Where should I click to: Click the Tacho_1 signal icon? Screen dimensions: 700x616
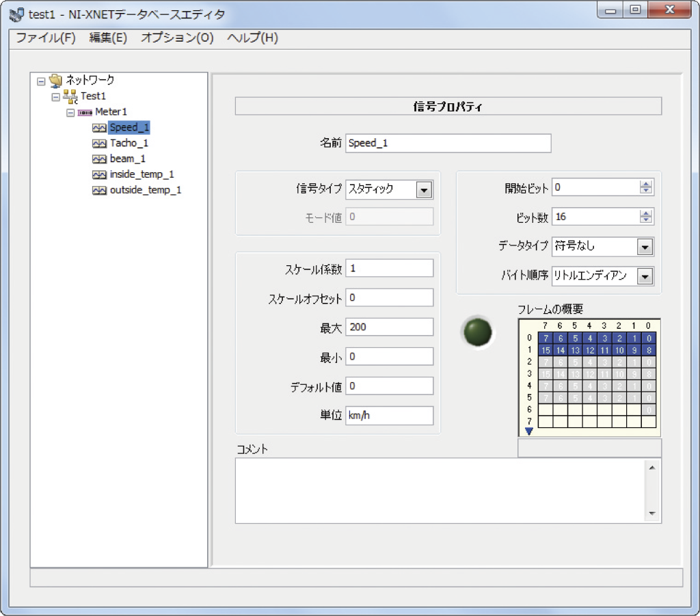tap(100, 144)
